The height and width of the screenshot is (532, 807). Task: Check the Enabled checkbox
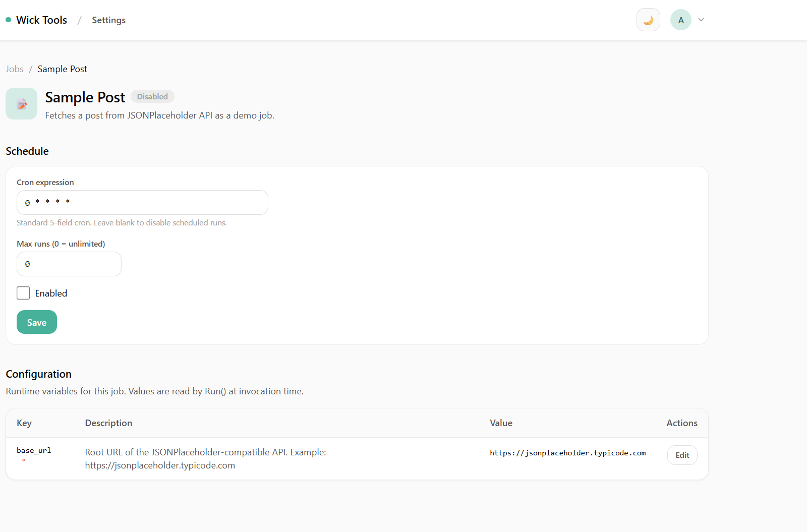click(23, 293)
